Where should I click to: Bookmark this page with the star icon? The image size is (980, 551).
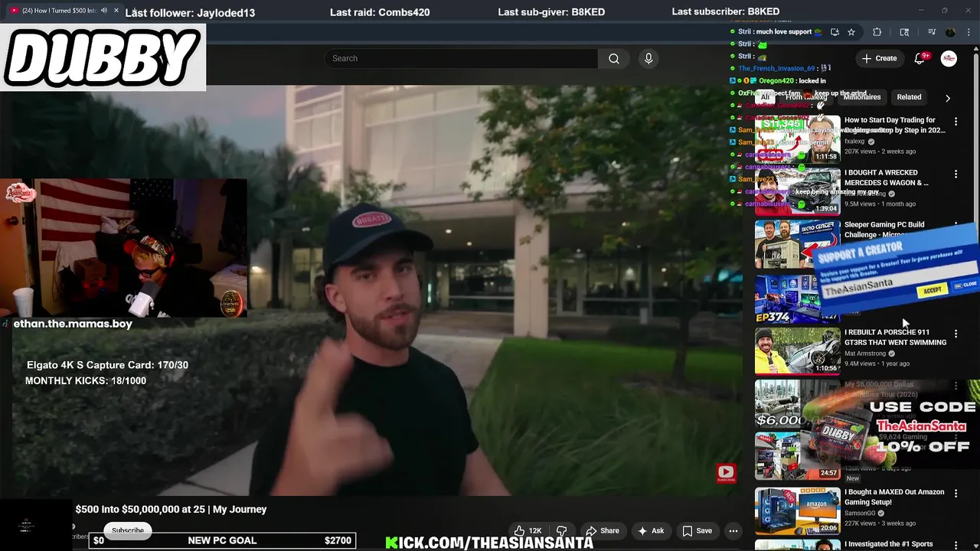click(851, 32)
